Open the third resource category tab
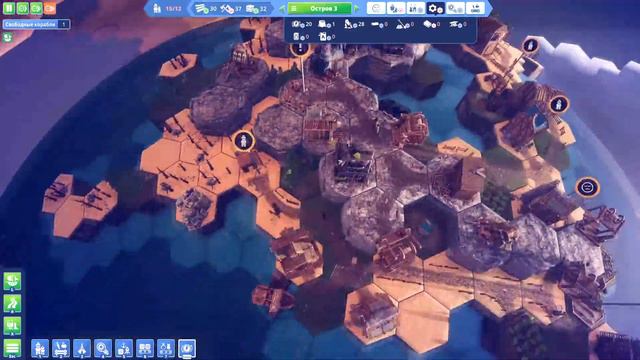This screenshot has height=360, width=640. [416, 8]
